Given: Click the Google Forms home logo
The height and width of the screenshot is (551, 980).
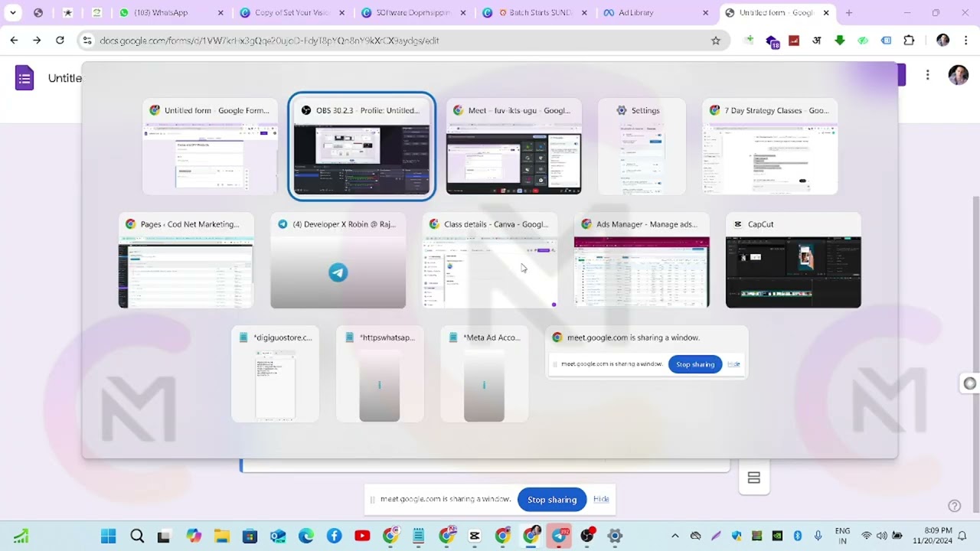Looking at the screenshot, I should click(x=24, y=77).
